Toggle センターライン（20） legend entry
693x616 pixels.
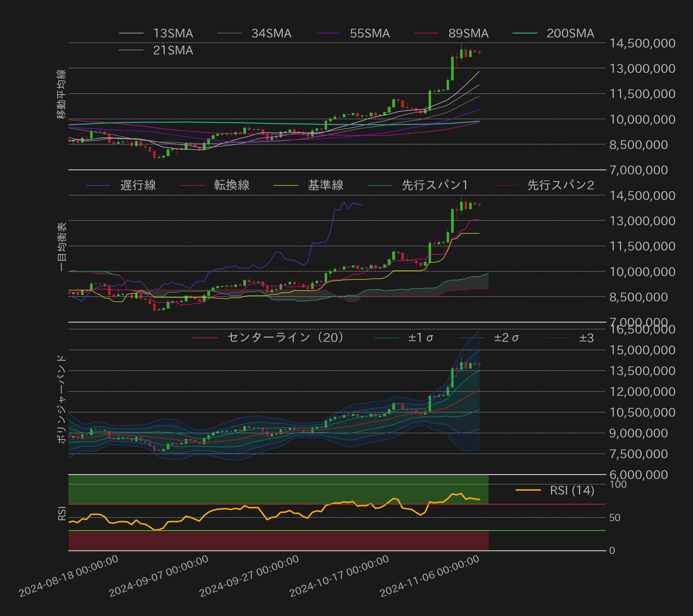click(x=286, y=338)
